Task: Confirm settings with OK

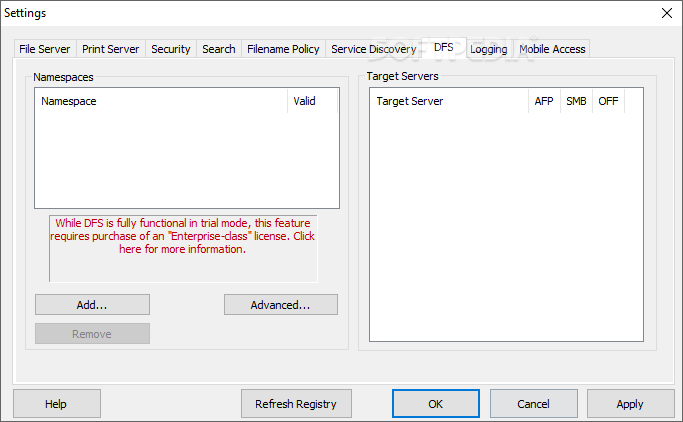Action: click(x=435, y=404)
